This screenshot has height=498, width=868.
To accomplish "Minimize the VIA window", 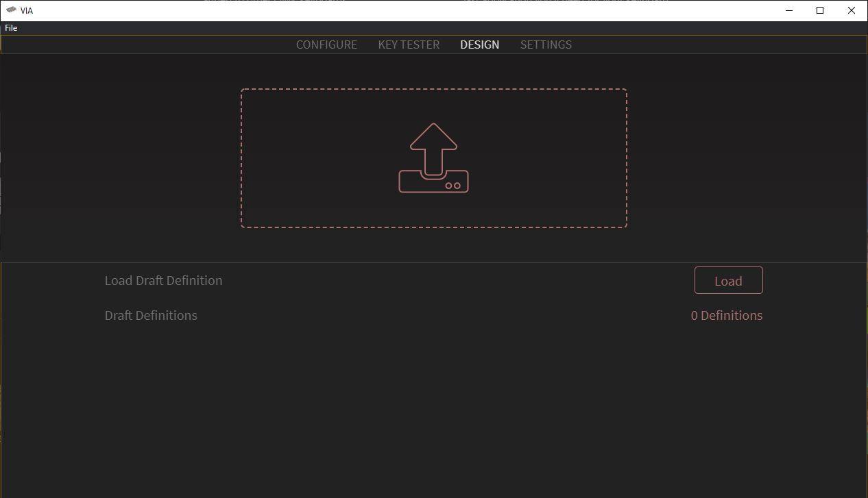I will [789, 10].
